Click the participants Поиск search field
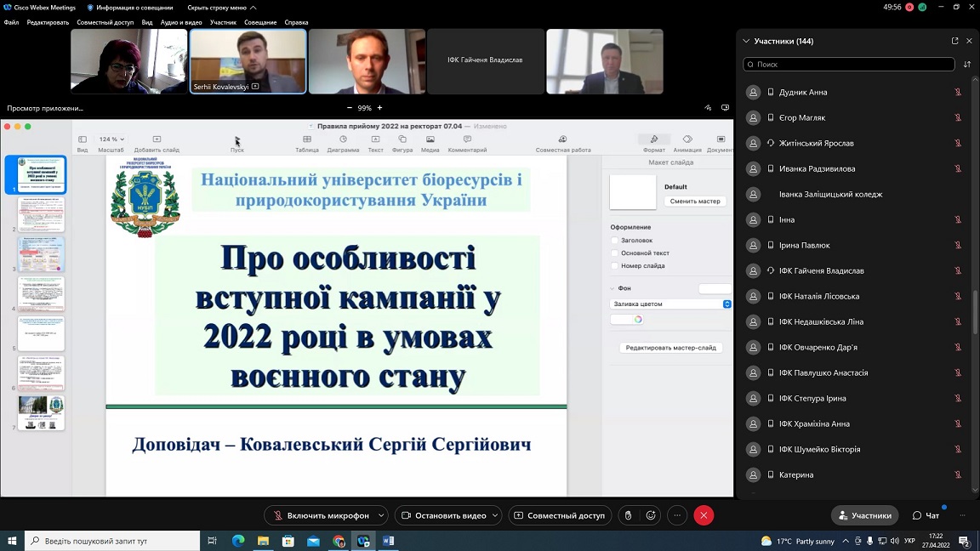 tap(849, 65)
